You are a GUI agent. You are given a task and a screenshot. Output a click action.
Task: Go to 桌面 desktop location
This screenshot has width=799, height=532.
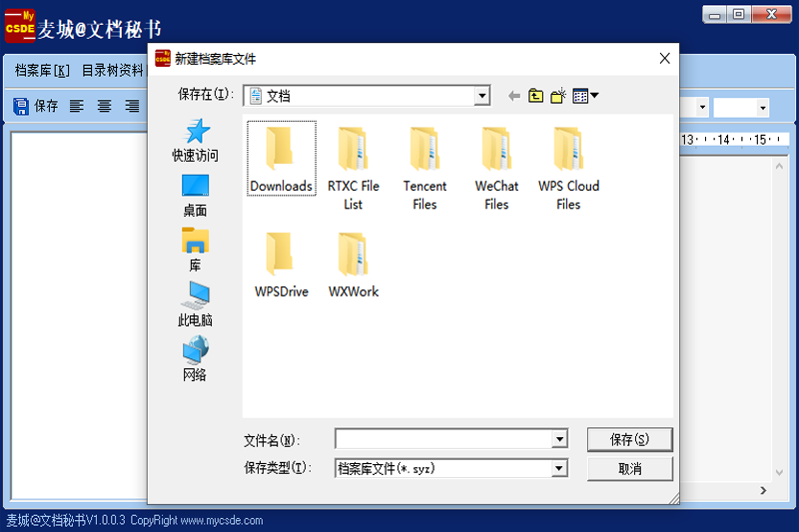coord(195,196)
